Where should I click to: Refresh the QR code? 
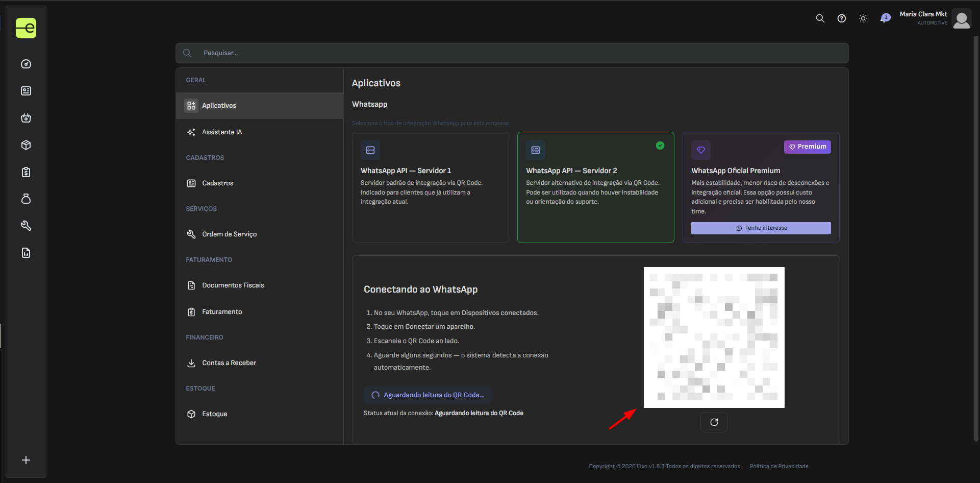click(x=714, y=422)
